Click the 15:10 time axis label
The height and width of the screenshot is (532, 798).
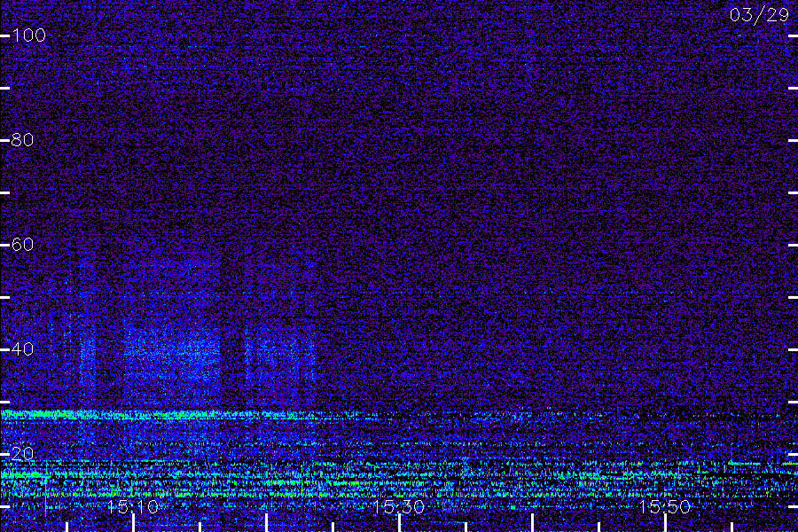[133, 506]
